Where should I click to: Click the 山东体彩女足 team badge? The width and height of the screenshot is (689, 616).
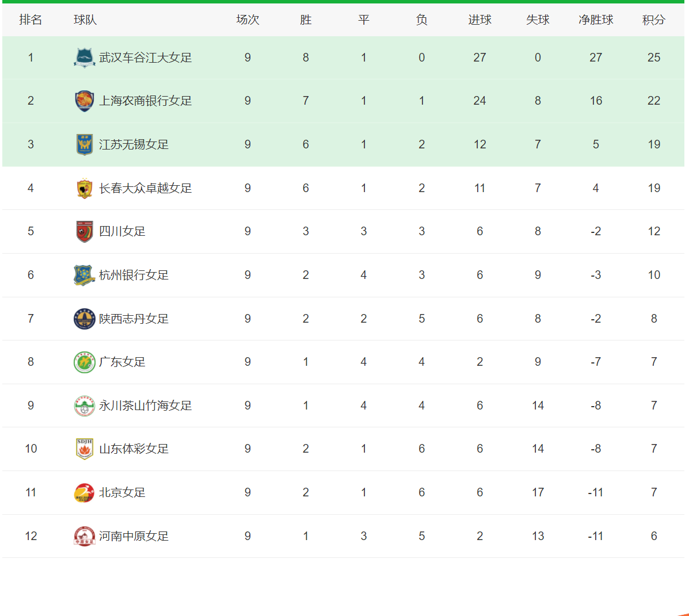pyautogui.click(x=85, y=449)
